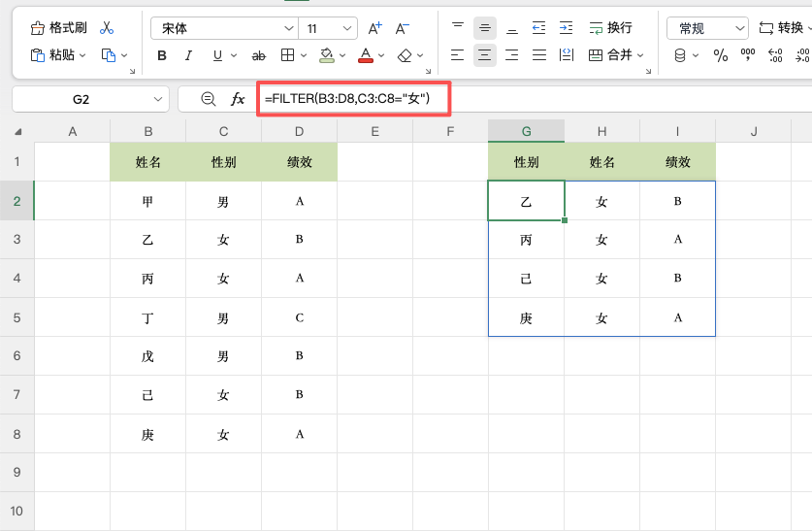Click the Borders icon

[x=287, y=55]
